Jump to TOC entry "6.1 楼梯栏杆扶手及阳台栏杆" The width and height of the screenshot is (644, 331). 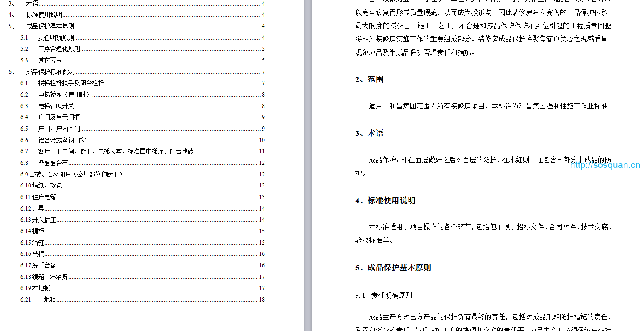71,83
